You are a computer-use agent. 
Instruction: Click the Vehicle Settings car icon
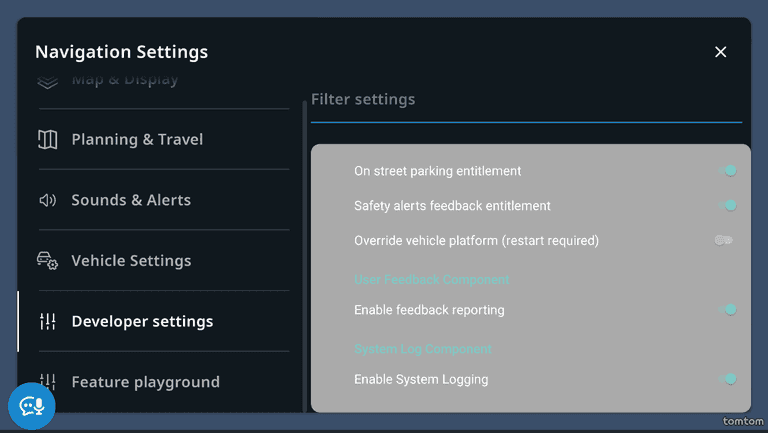pyautogui.click(x=47, y=261)
